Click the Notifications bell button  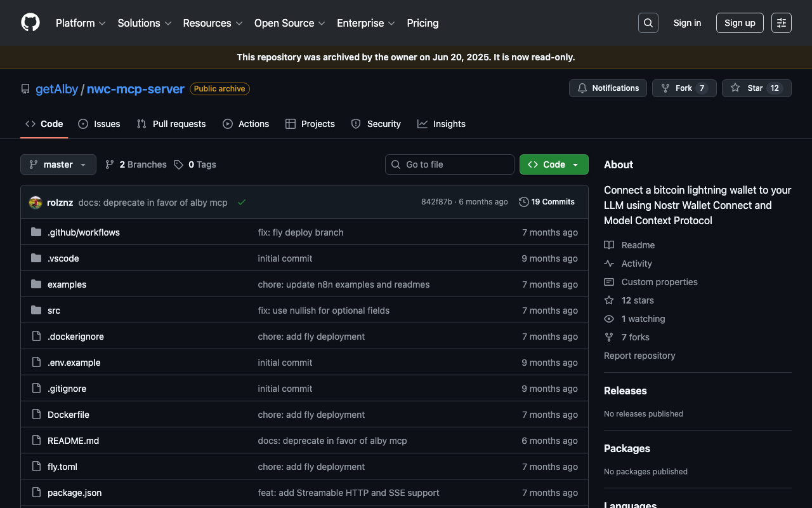pos(608,88)
